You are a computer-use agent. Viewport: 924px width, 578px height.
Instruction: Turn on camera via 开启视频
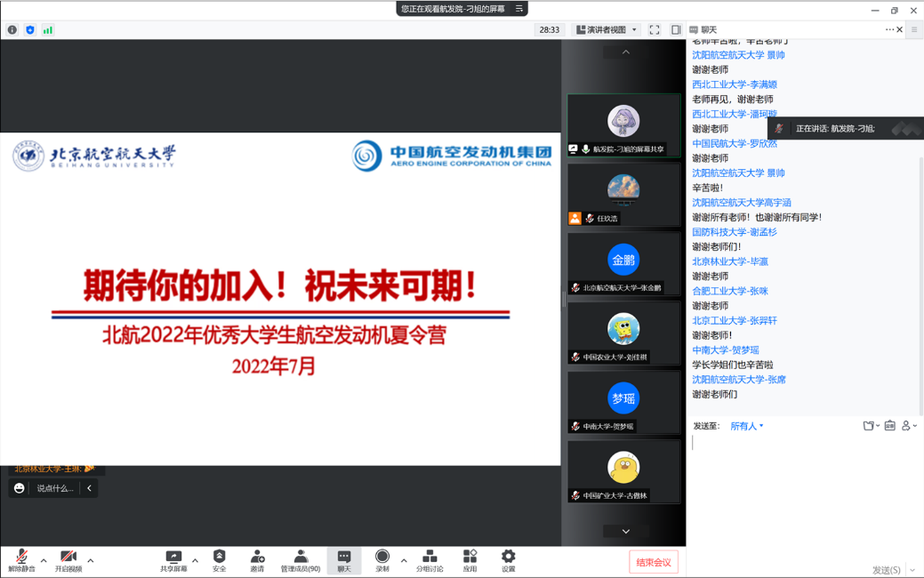pyautogui.click(x=68, y=560)
